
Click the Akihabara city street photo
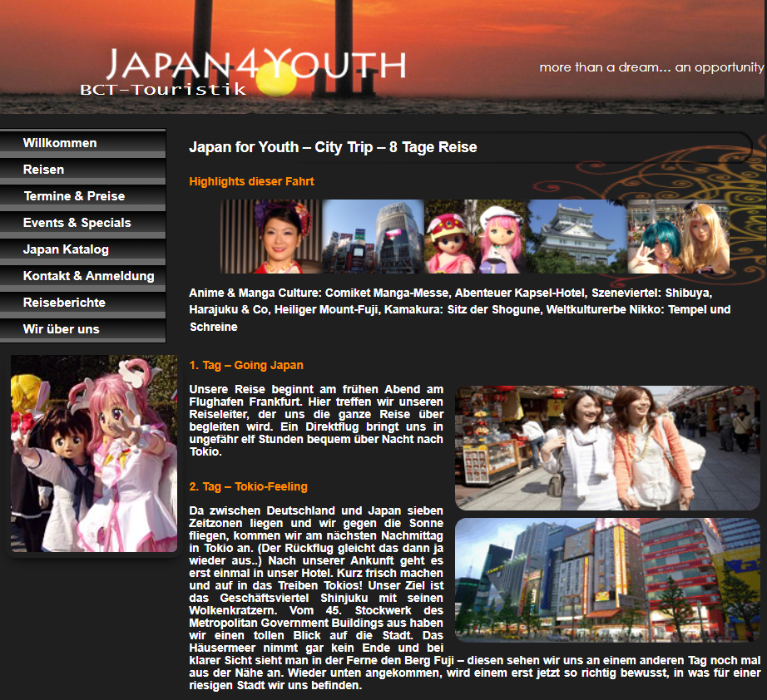[607, 580]
